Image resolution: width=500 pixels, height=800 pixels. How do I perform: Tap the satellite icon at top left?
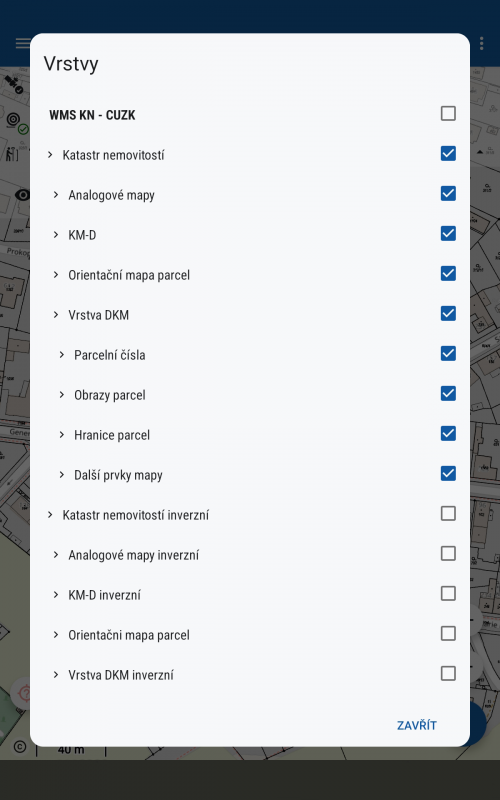[x=14, y=84]
